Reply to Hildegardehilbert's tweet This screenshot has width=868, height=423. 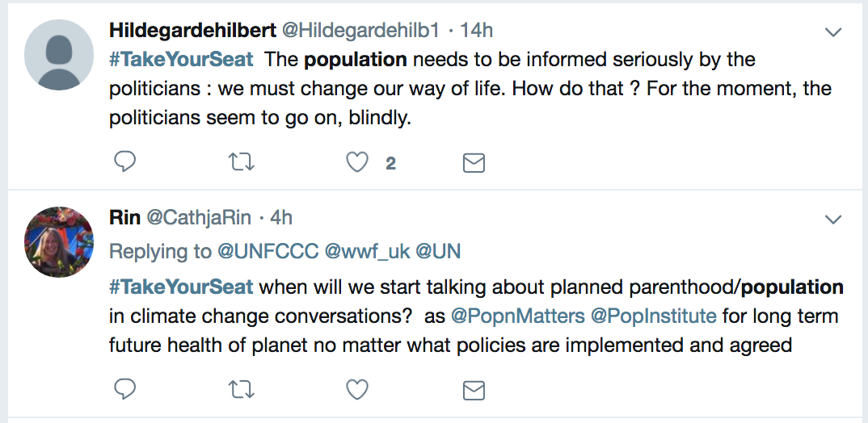(x=124, y=163)
